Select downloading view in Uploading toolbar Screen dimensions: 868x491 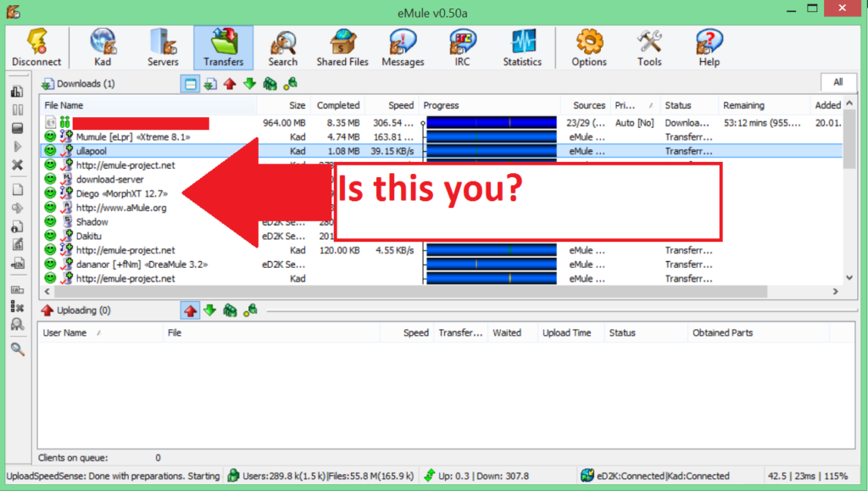pyautogui.click(x=210, y=310)
